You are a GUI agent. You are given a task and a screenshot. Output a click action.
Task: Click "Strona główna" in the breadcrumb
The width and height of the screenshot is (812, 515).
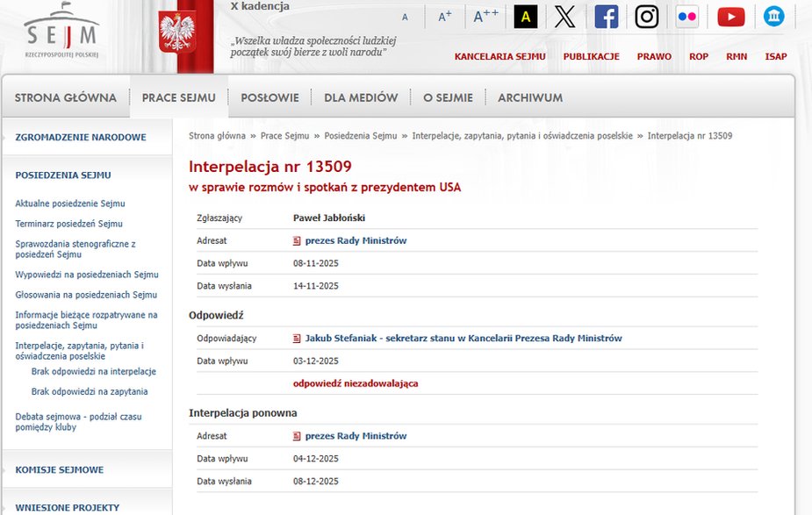click(x=216, y=135)
